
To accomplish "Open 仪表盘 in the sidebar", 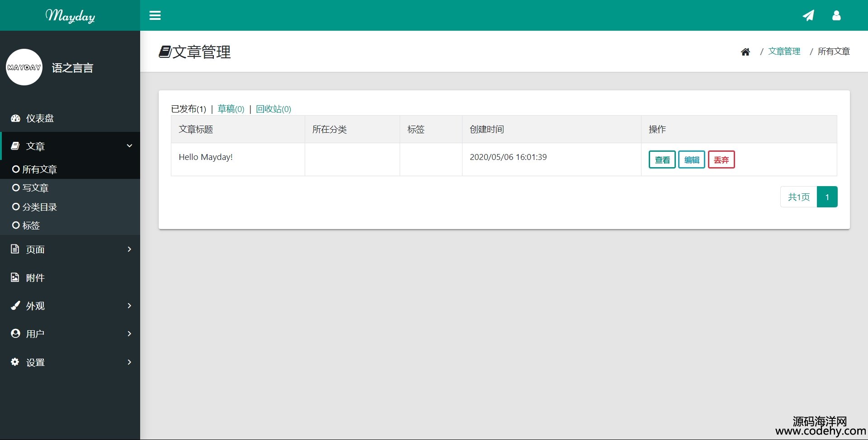I will [70, 118].
